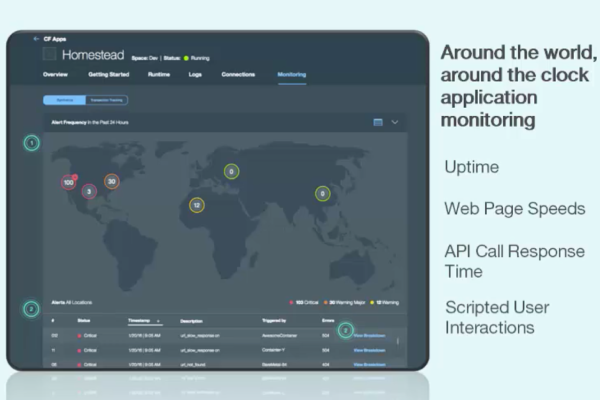600x400 pixels.
Task: Click the pink 3 alert marker on the map
Action: (x=89, y=191)
